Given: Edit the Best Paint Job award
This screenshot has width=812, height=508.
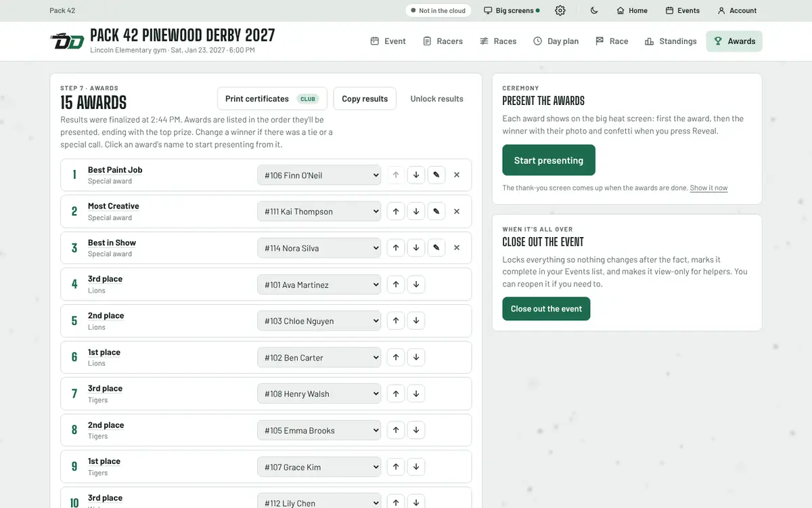Looking at the screenshot, I should point(436,175).
